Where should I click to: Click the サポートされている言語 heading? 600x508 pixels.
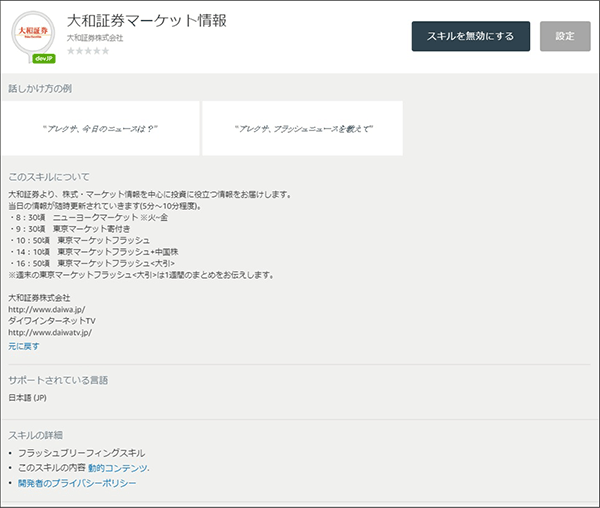coord(58,380)
